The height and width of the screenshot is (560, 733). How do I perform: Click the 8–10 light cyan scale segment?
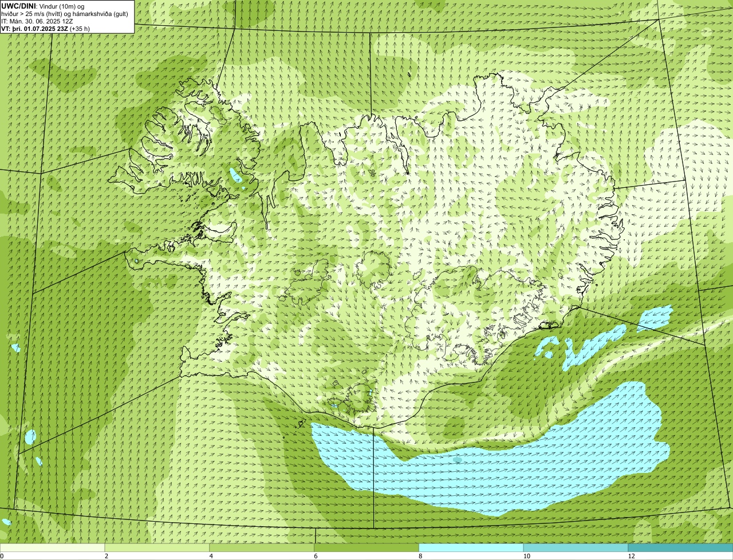pos(471,548)
